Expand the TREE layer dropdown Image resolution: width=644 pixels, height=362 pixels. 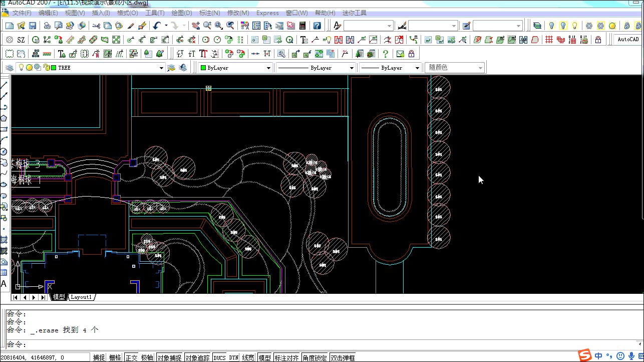click(161, 68)
